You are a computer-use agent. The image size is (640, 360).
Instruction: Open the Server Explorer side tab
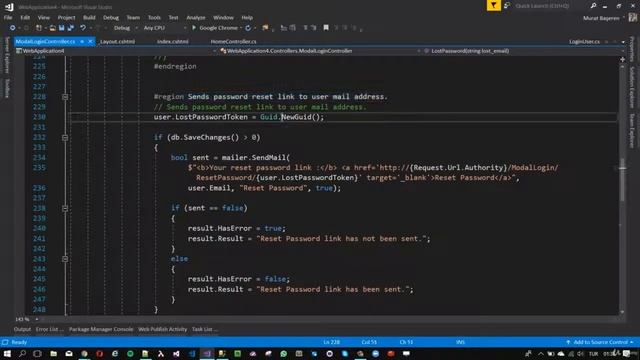pos(7,55)
